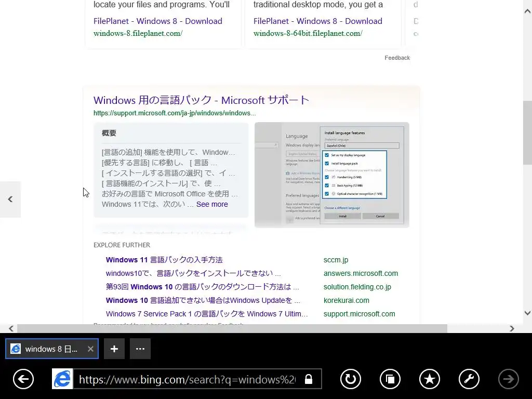Image resolution: width=532 pixels, height=399 pixels.
Task: Click the Internet Explorer site icon
Action: point(62,379)
